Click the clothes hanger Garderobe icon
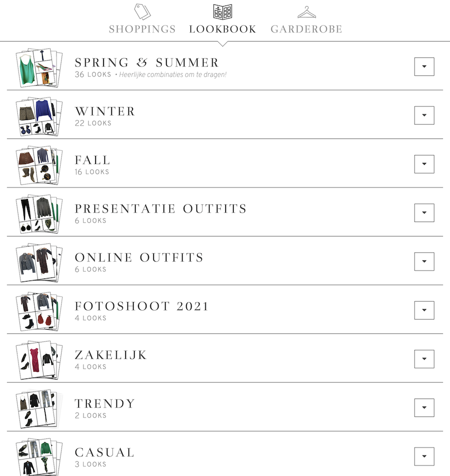 (306, 11)
